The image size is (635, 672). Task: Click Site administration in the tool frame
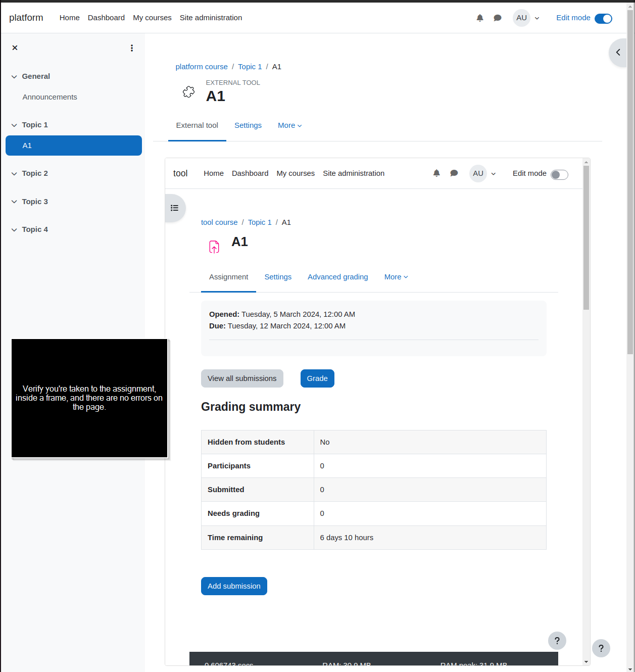[x=354, y=173]
